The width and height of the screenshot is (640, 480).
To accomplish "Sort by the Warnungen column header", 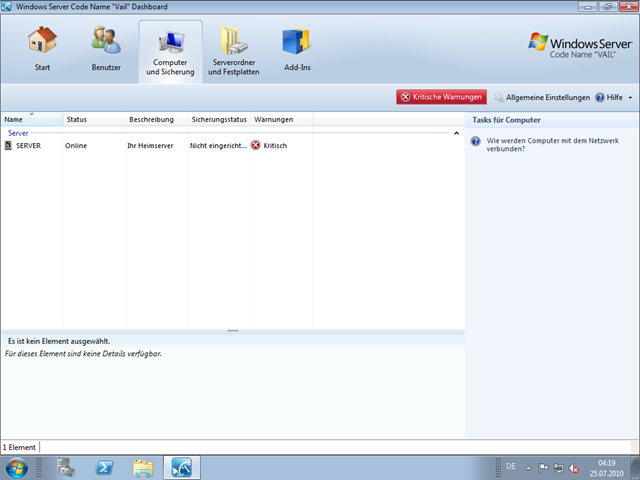I will tap(282, 119).
